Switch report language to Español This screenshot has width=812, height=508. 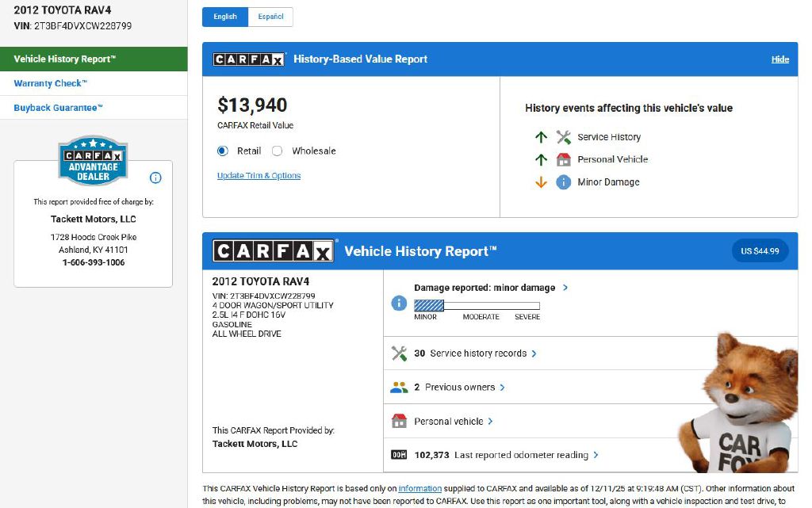270,17
